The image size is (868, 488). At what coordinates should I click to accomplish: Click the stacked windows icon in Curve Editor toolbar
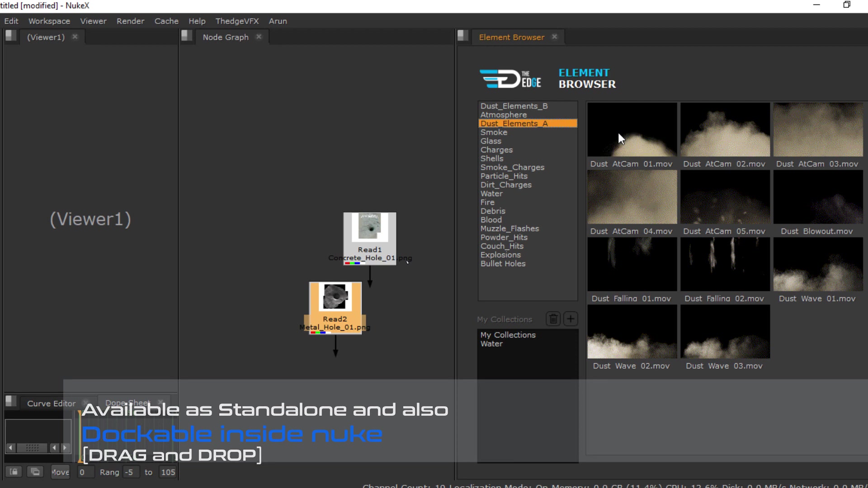pyautogui.click(x=35, y=472)
